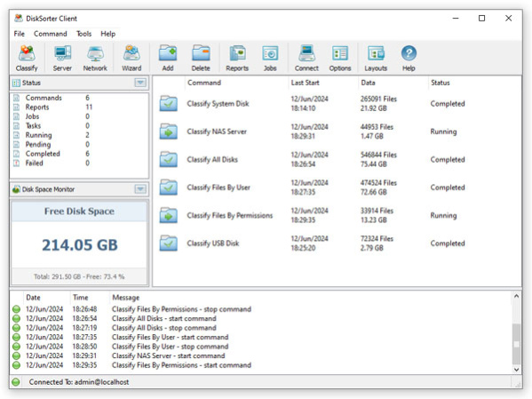Click the log scrollbar down arrow
The image size is (532, 399).
point(516,370)
